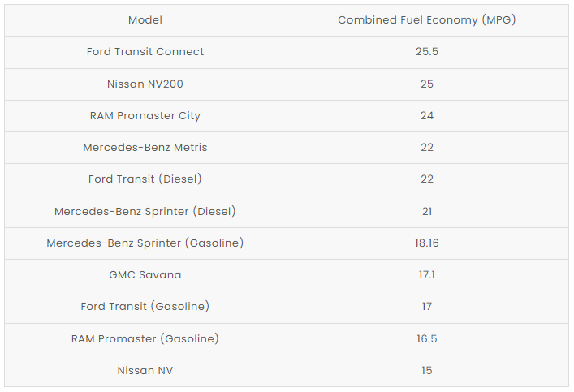The width and height of the screenshot is (574, 392).
Task: Select the RAM Promaster (Gasoline) model
Action: 145,338
